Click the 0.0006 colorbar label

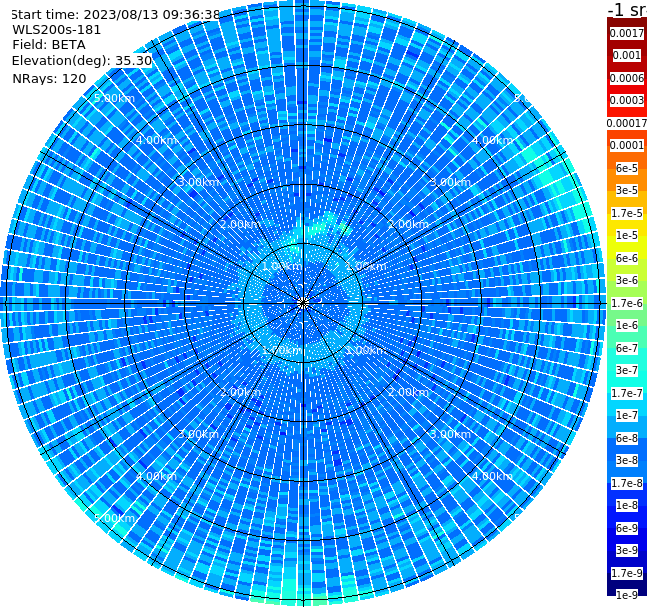point(627,78)
